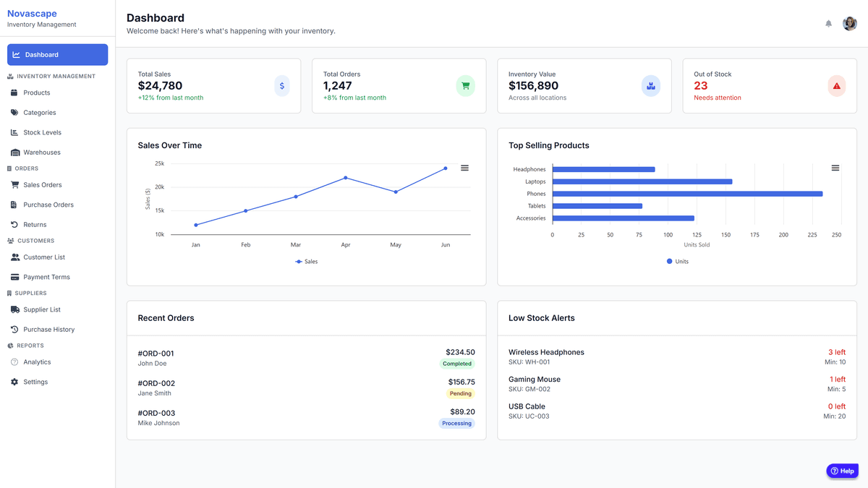Open the Sales Over Time chart menu
The height and width of the screenshot is (488, 868).
click(x=464, y=168)
